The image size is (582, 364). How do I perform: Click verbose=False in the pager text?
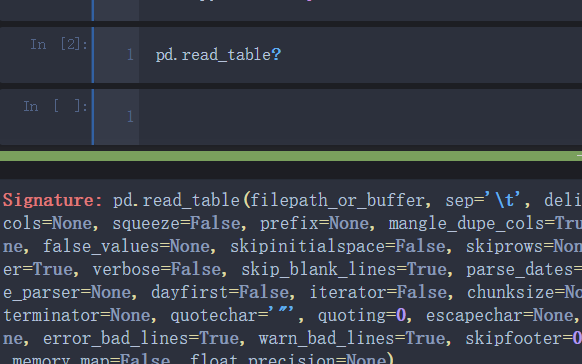(x=157, y=269)
